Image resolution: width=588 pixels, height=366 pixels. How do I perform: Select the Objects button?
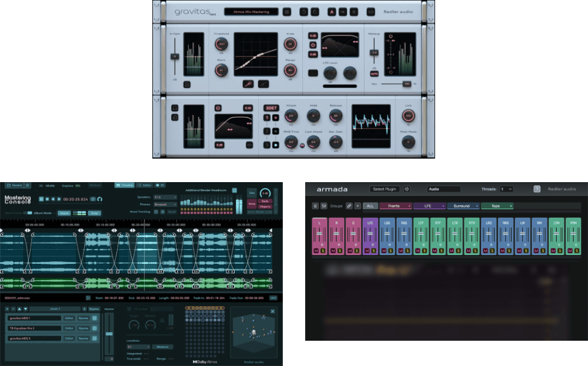point(265,206)
